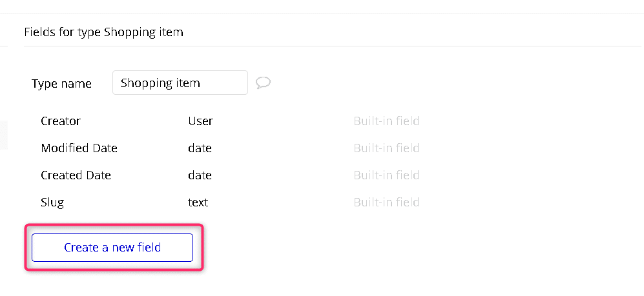The width and height of the screenshot is (644, 296).
Task: Click Built-in field label beside Created Date
Action: pyautogui.click(x=386, y=175)
